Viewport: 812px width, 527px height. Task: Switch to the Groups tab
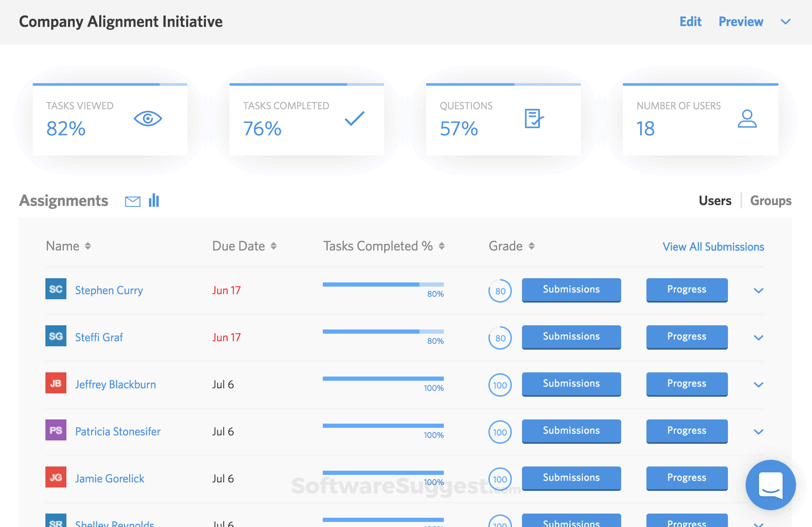770,201
